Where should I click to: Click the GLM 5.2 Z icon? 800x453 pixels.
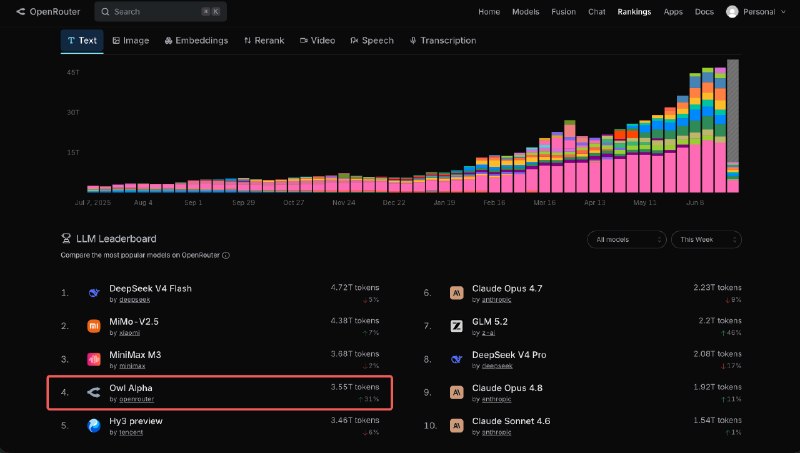click(457, 326)
